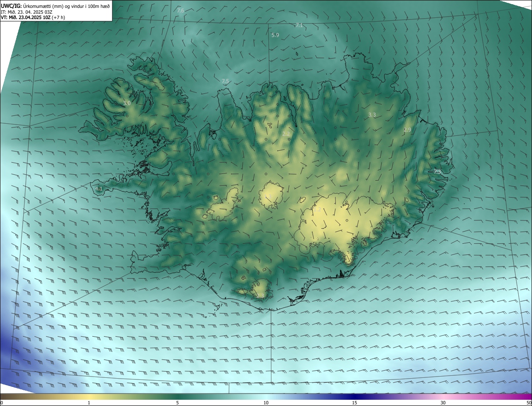Click the 7.5 value label on map
Screen dimensions: 532x406
[x=225, y=81]
